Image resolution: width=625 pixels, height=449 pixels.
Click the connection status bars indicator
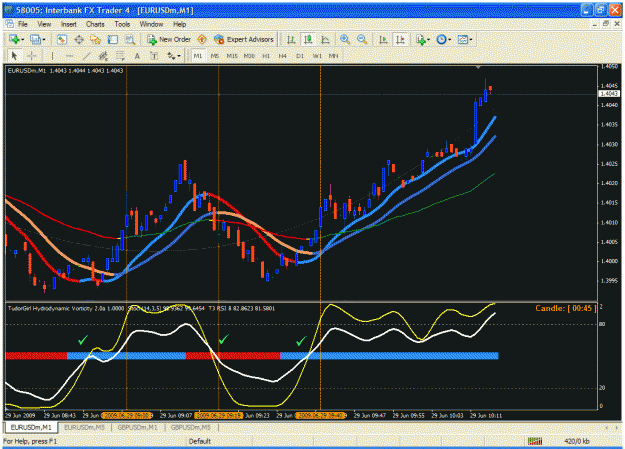point(535,441)
